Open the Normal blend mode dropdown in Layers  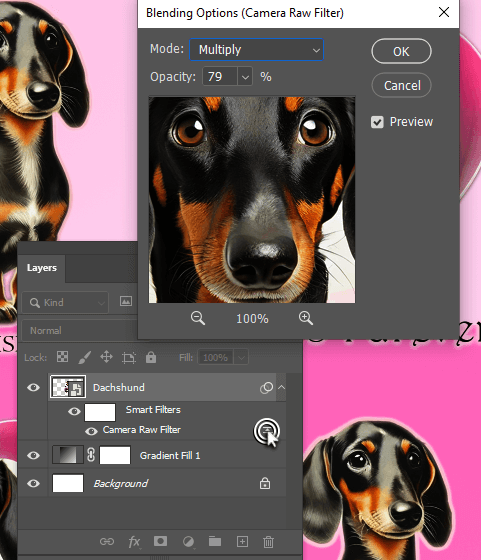pyautogui.click(x=80, y=331)
